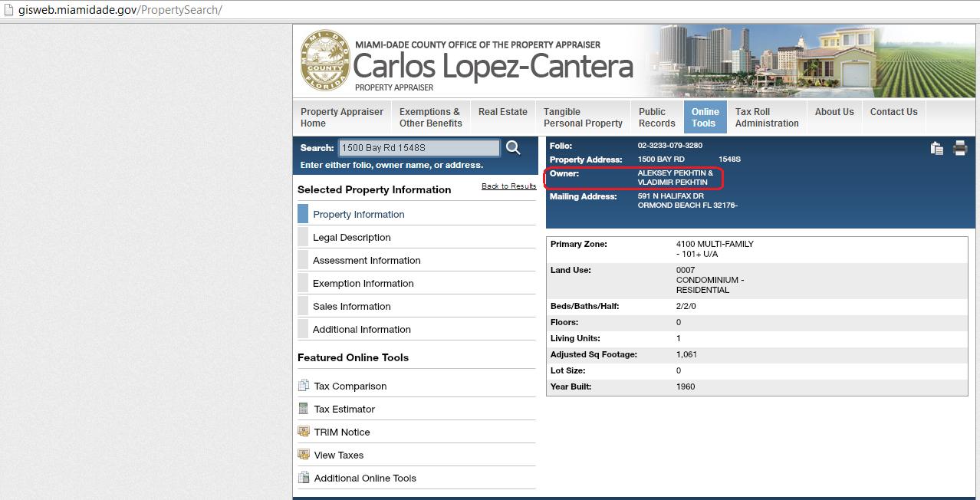Viewport: 980px width, 500px height.
Task: Click the Back to Results link
Action: [508, 186]
